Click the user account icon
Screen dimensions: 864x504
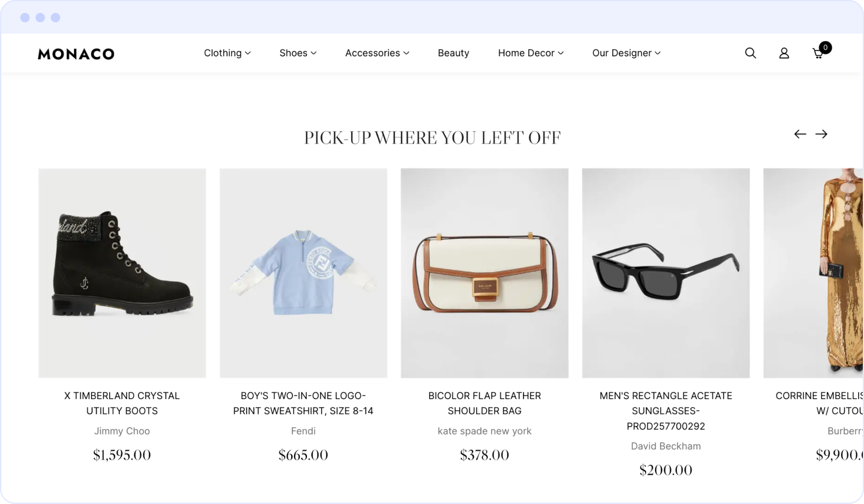point(784,53)
